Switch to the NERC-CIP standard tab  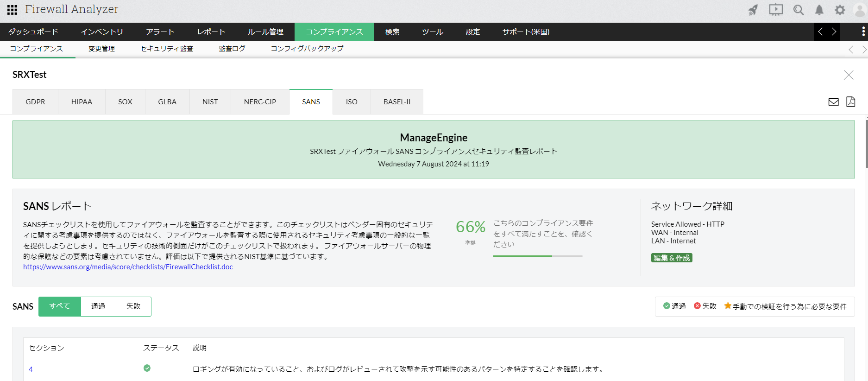pyautogui.click(x=260, y=102)
